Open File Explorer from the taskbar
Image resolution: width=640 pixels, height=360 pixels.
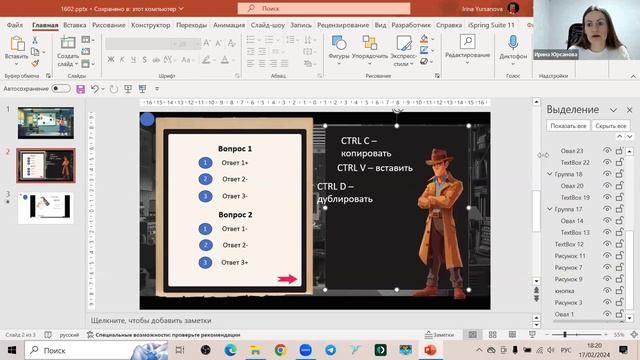[256, 350]
